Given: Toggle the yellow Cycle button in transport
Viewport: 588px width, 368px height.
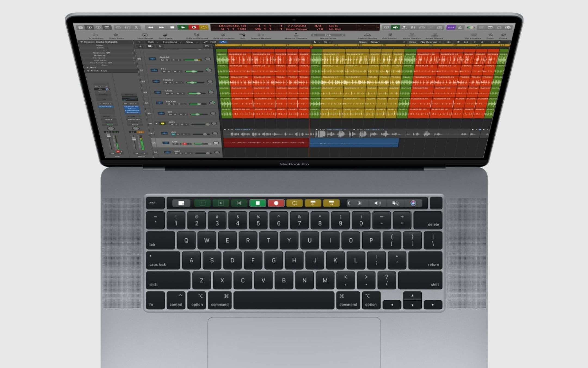Looking at the screenshot, I should (x=204, y=27).
